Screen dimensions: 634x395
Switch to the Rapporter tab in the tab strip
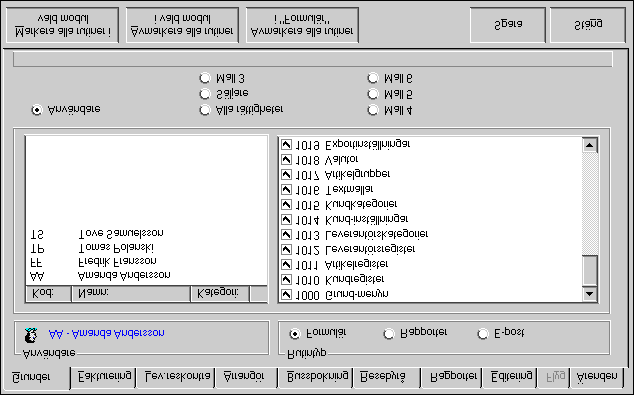(x=453, y=377)
